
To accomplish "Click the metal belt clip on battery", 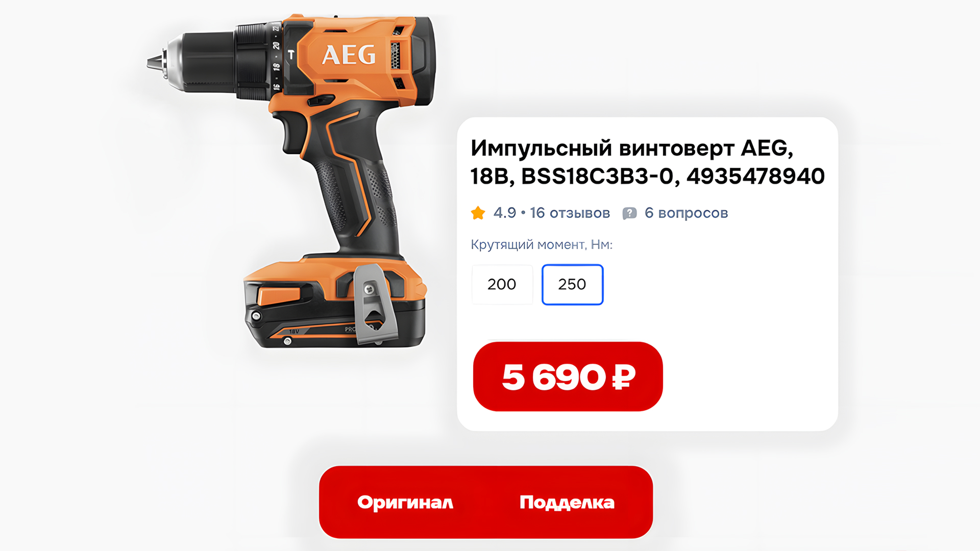I will click(x=376, y=304).
